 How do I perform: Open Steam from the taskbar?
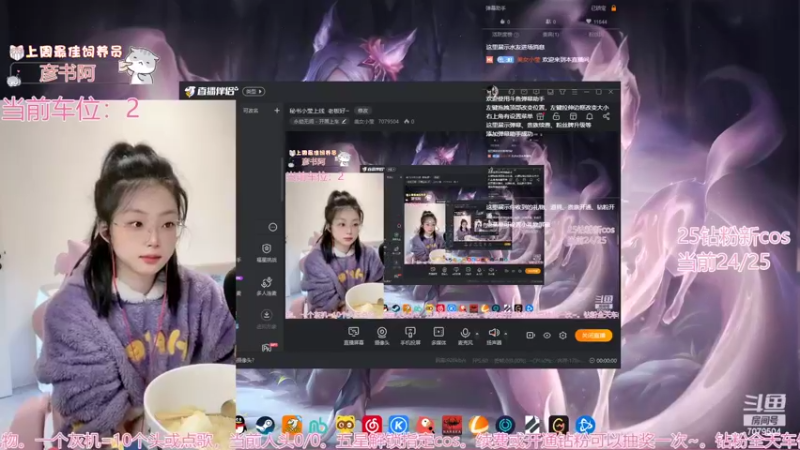pos(265,424)
